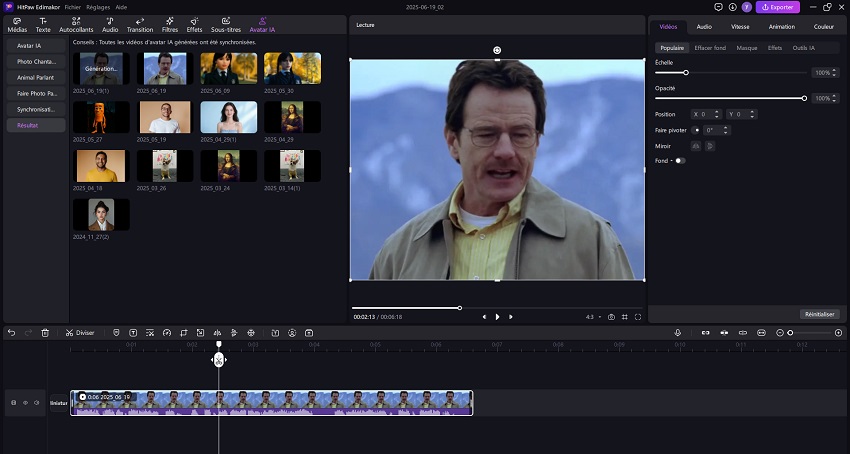Screen dimensions: 850x454
Task: Take a snapshot with the camera icon
Action: (611, 317)
